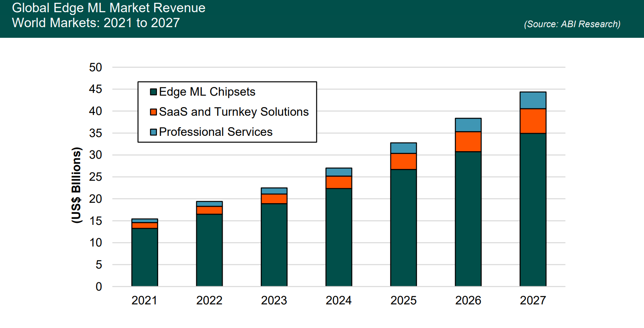
Task: Click the 'World Markets: 2021 to 2027' subtitle
Action: click(96, 23)
